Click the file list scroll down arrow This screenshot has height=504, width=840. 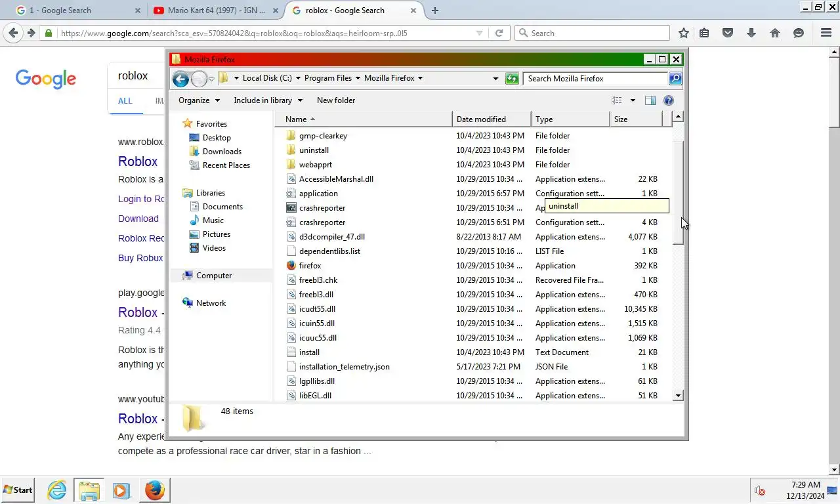pos(679,396)
